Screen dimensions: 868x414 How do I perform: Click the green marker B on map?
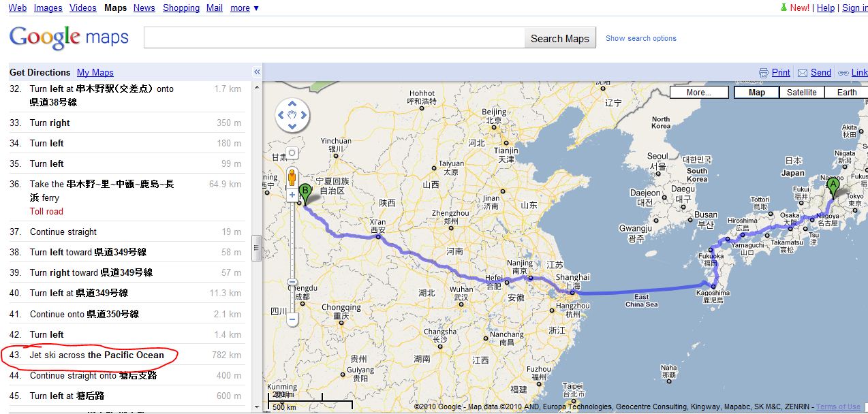click(x=305, y=195)
